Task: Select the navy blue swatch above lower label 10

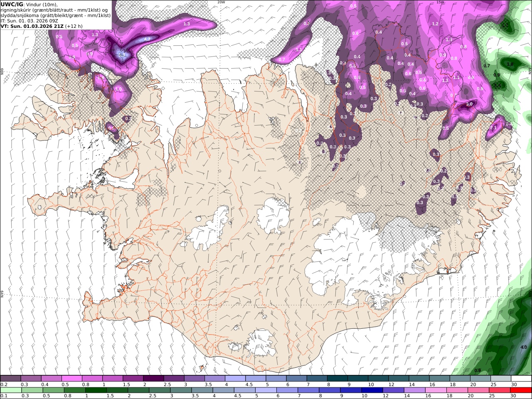Action: coord(372,390)
